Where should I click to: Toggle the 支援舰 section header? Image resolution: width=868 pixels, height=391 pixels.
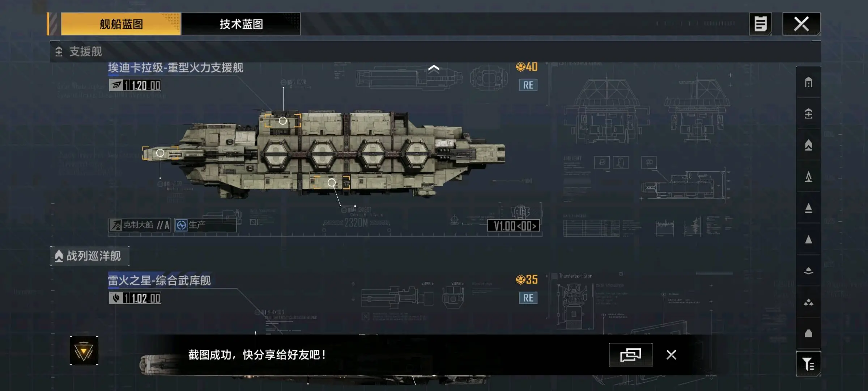point(79,51)
